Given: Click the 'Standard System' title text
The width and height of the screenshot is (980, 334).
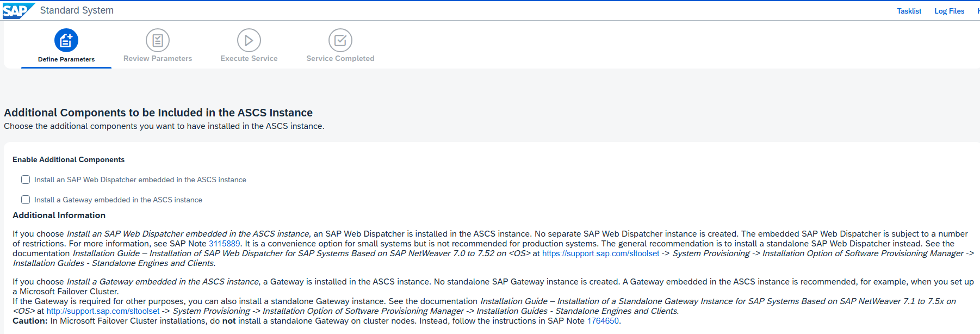Looking at the screenshot, I should pos(77,10).
